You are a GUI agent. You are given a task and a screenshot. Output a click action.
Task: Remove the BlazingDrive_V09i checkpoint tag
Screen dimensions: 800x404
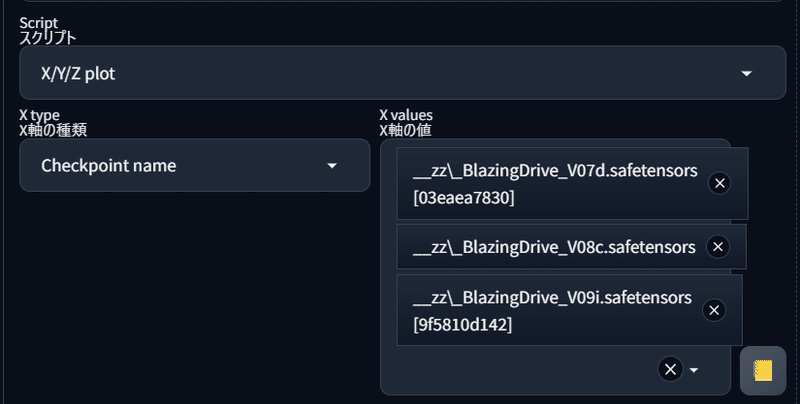coord(714,310)
